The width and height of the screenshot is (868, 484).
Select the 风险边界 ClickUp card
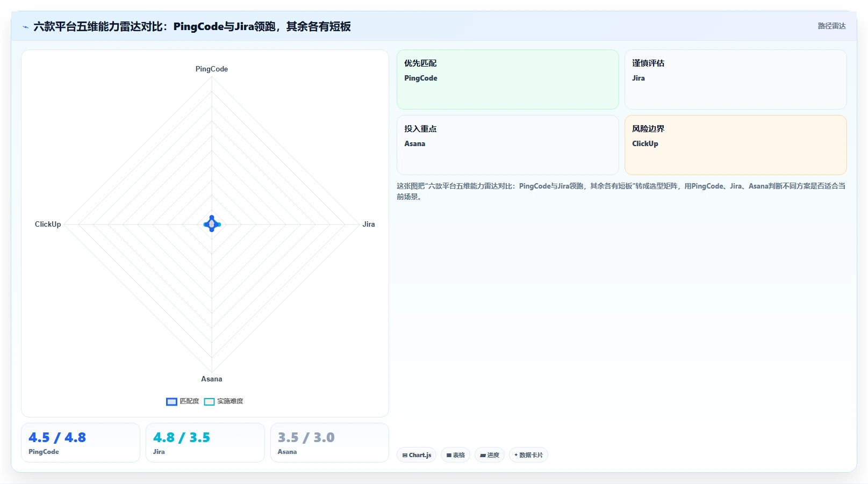735,145
